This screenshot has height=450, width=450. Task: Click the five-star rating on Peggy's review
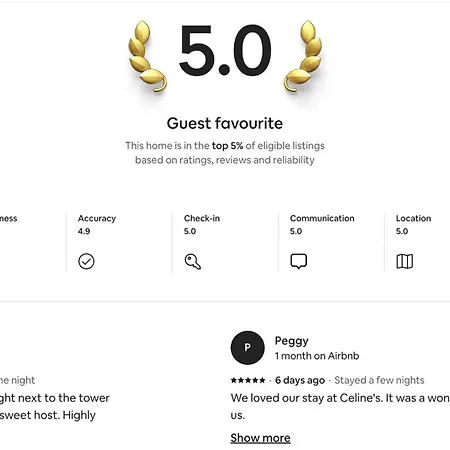pyautogui.click(x=248, y=380)
